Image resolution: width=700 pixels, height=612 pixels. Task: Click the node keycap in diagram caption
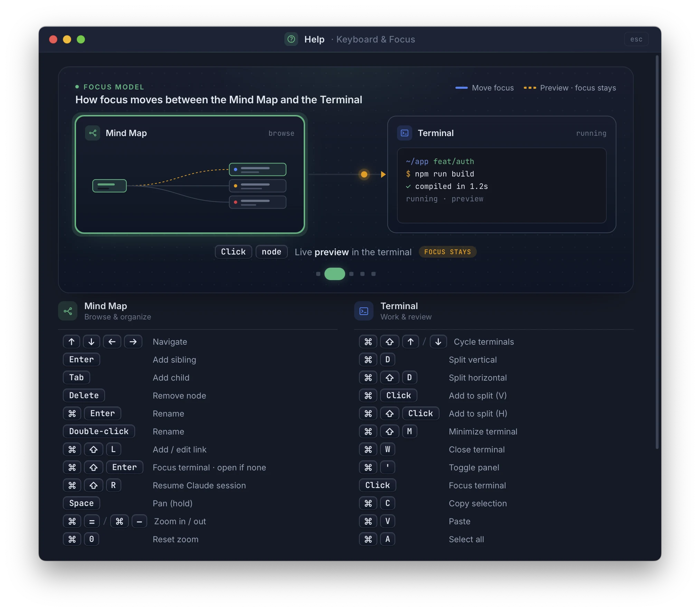point(272,252)
